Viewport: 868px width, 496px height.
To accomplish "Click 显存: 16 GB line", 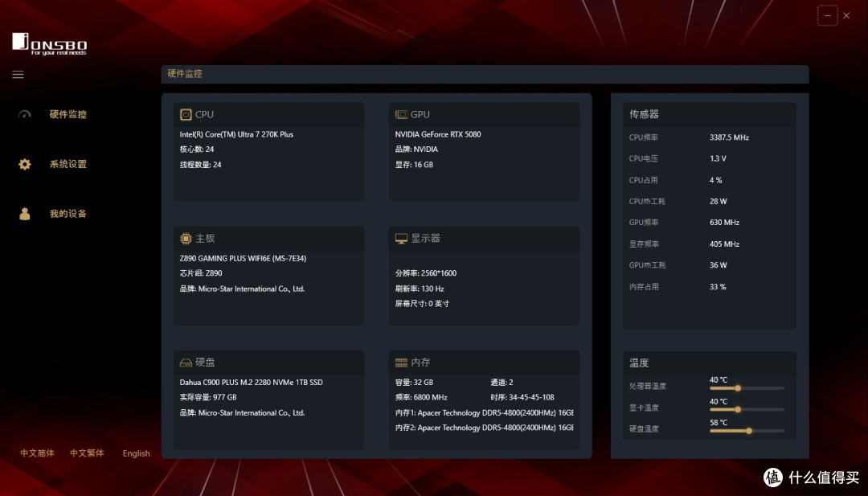I will [414, 165].
